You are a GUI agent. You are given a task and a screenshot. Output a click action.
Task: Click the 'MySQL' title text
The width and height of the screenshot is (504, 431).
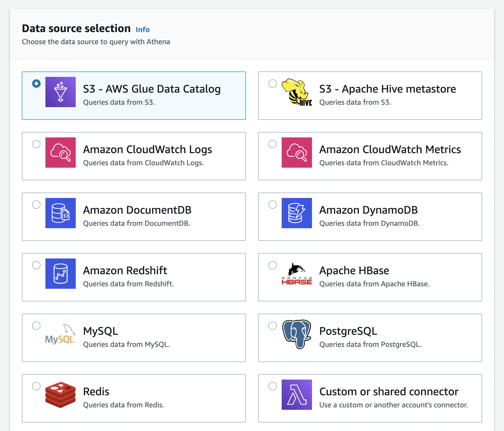point(101,331)
